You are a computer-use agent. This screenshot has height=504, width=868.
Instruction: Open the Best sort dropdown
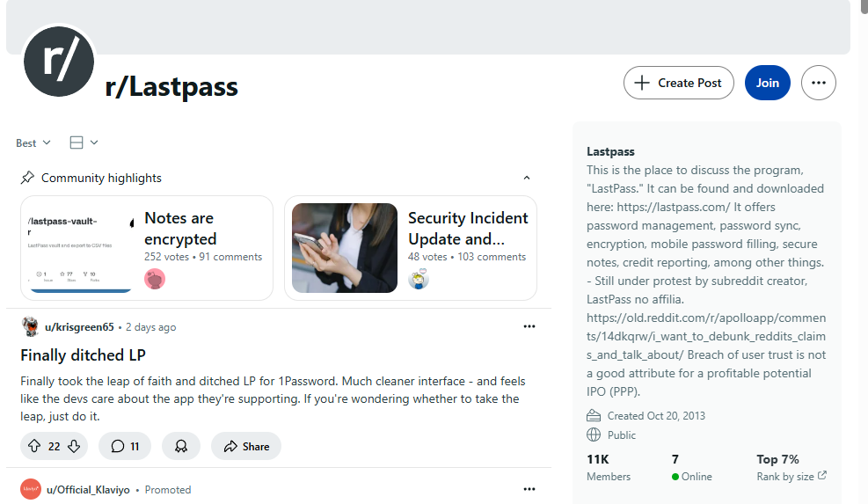click(x=33, y=142)
